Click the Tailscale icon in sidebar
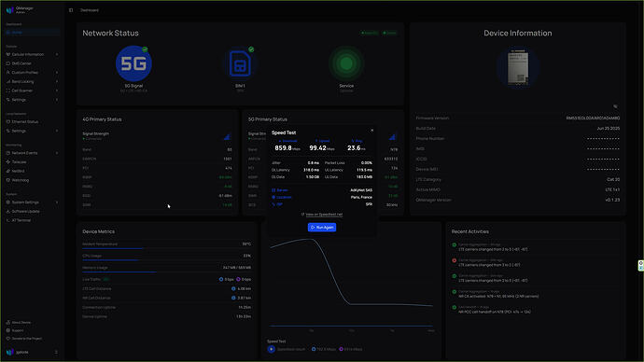 tap(7, 161)
